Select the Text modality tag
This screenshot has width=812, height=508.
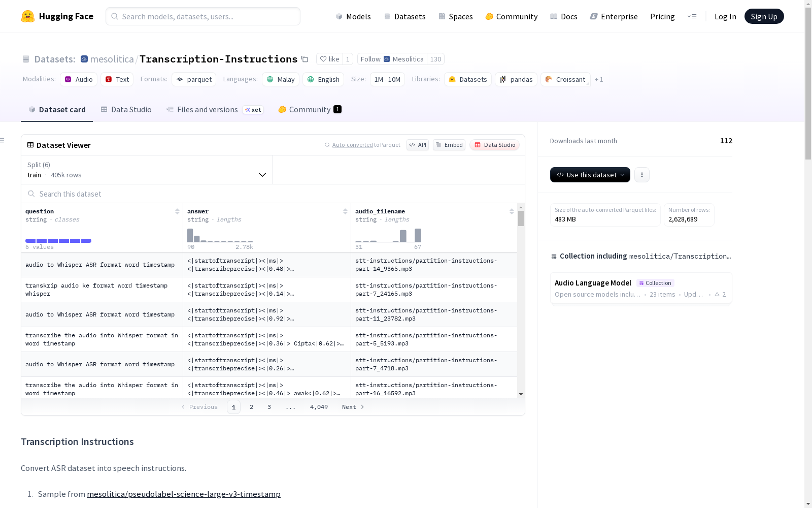(117, 79)
